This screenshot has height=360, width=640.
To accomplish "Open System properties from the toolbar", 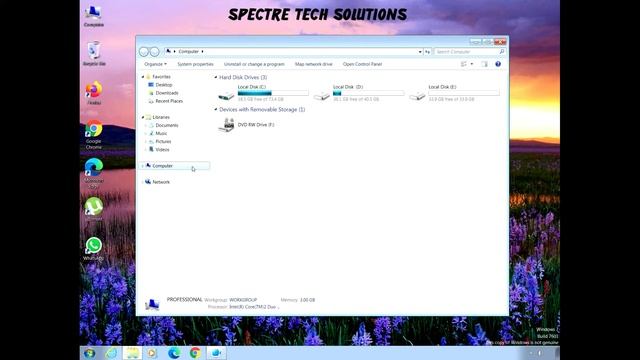I will (x=195, y=64).
